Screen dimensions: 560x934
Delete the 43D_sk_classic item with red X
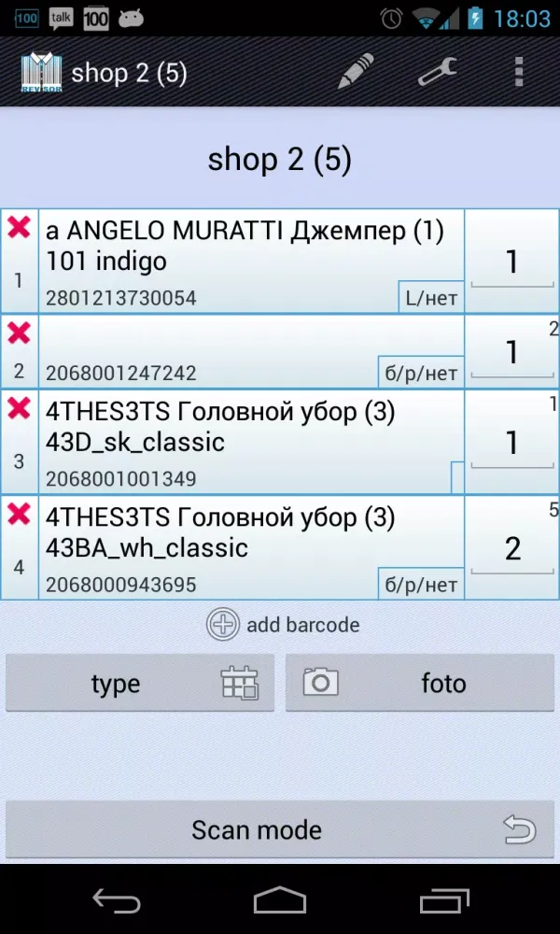coord(19,408)
